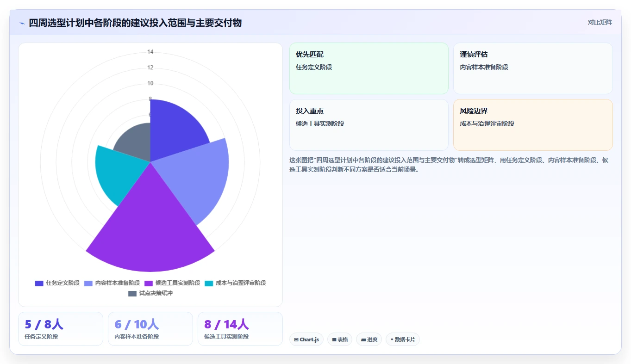This screenshot has width=631, height=364.
Task: Toggle the 试点决策缓冲 legend item
Action: coord(150,293)
